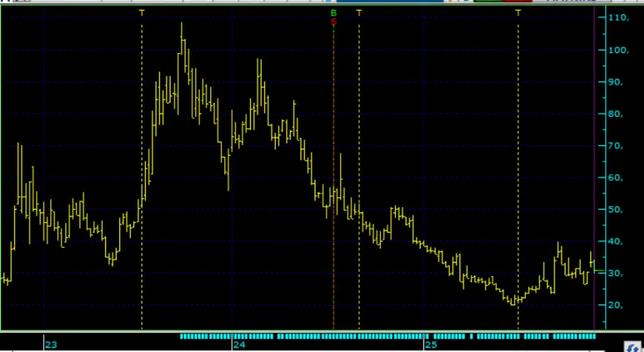Click the 24 date label on time axis
Viewport: 644px width, 352px height.
[x=239, y=345]
